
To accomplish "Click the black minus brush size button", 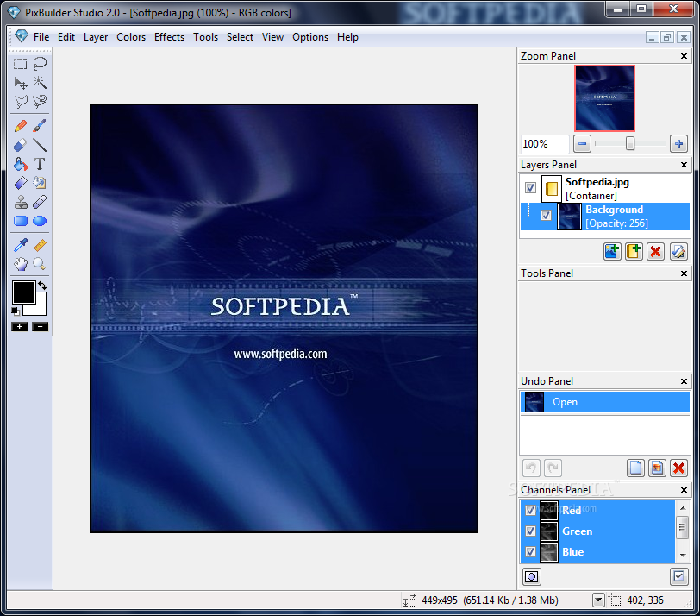I will coord(40,327).
